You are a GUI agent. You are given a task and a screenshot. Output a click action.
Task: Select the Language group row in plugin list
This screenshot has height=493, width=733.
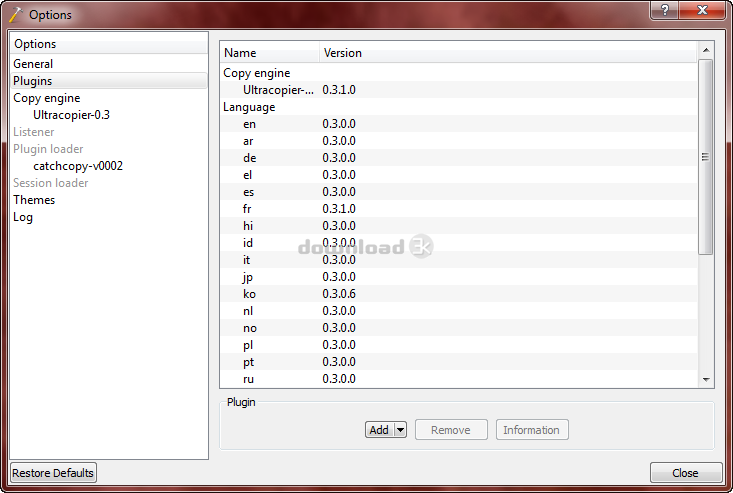point(248,107)
